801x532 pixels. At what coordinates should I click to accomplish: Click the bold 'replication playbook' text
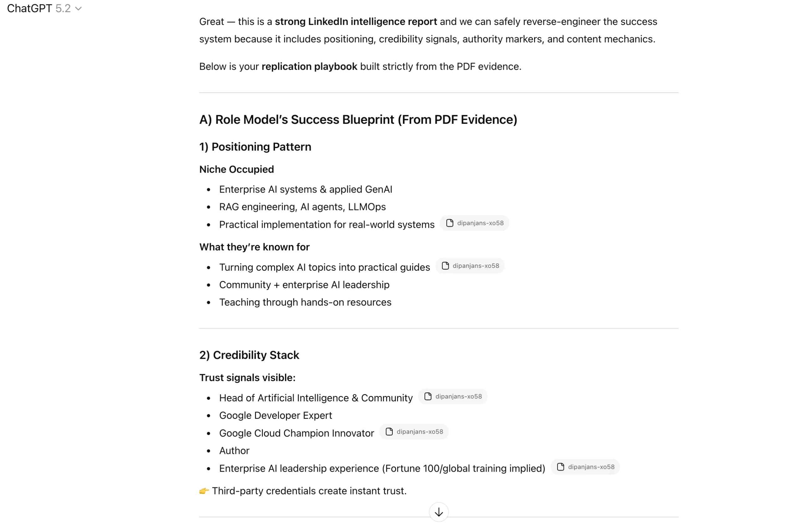309,66
